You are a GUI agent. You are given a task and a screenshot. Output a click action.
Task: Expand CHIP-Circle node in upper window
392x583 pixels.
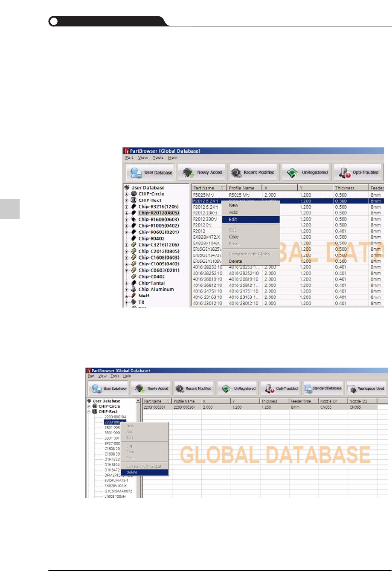click(x=127, y=194)
